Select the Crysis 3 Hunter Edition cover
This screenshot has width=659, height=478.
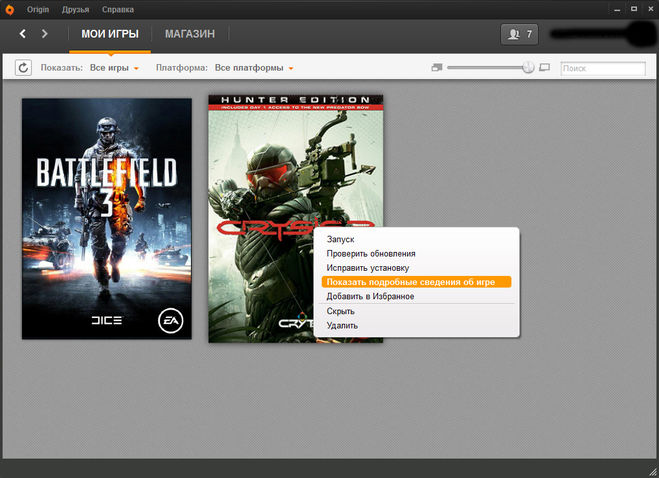click(295, 219)
